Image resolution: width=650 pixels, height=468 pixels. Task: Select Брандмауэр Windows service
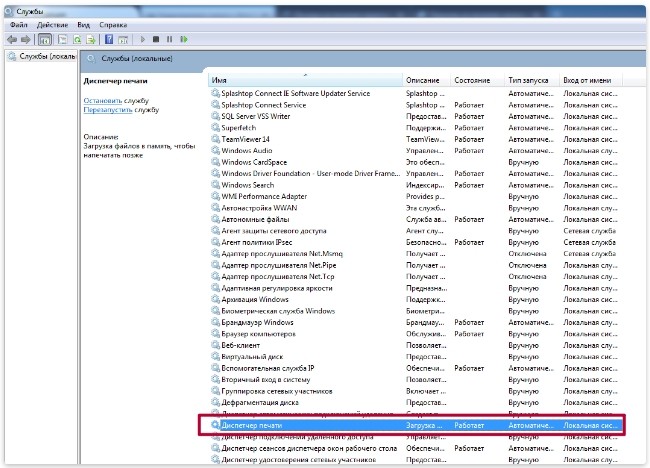point(416,322)
